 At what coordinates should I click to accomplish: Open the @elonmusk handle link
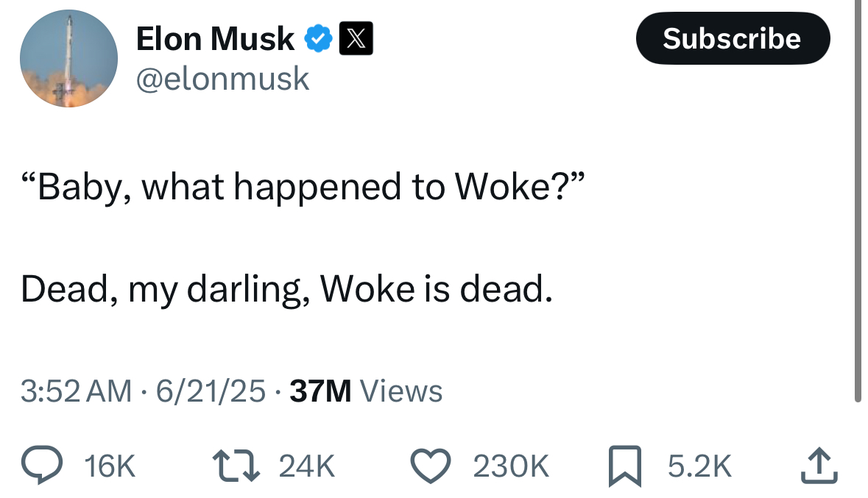pos(223,79)
